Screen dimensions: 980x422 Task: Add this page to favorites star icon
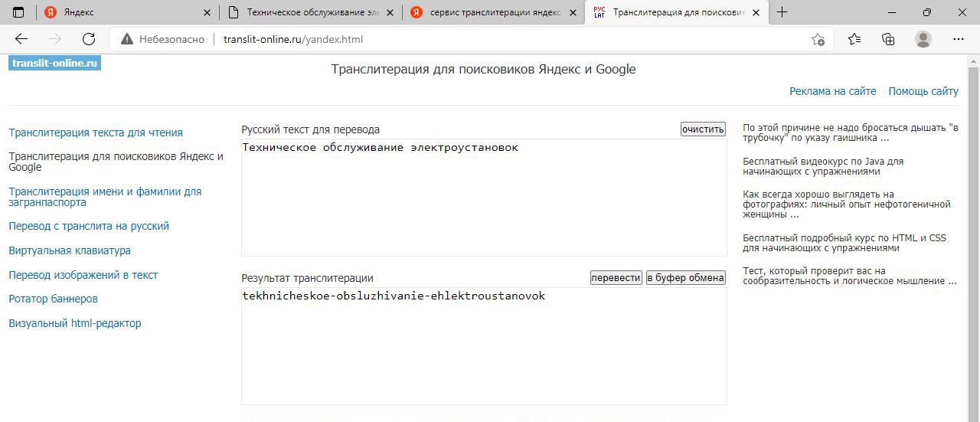click(818, 39)
